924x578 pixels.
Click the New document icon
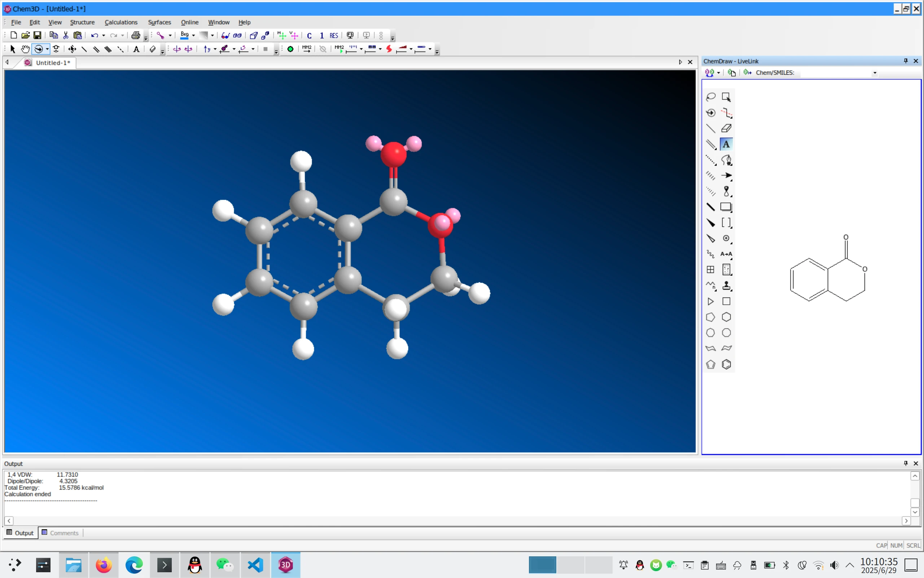point(13,35)
